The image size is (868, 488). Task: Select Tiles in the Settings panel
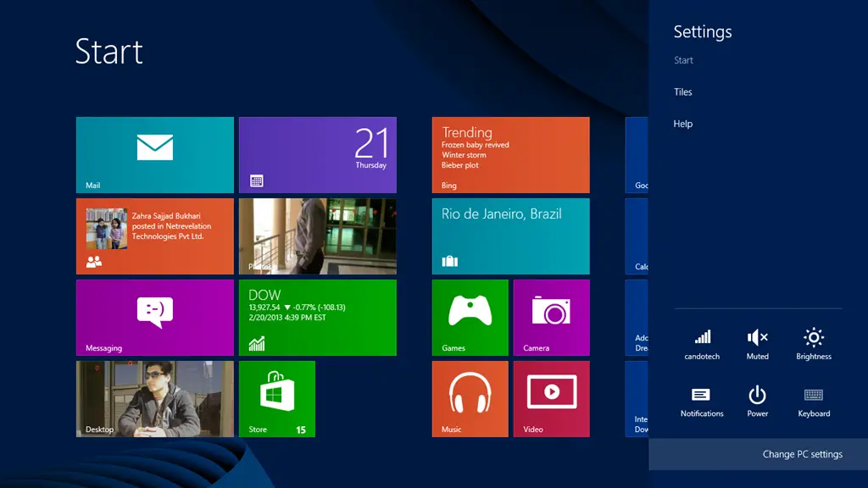pyautogui.click(x=683, y=92)
